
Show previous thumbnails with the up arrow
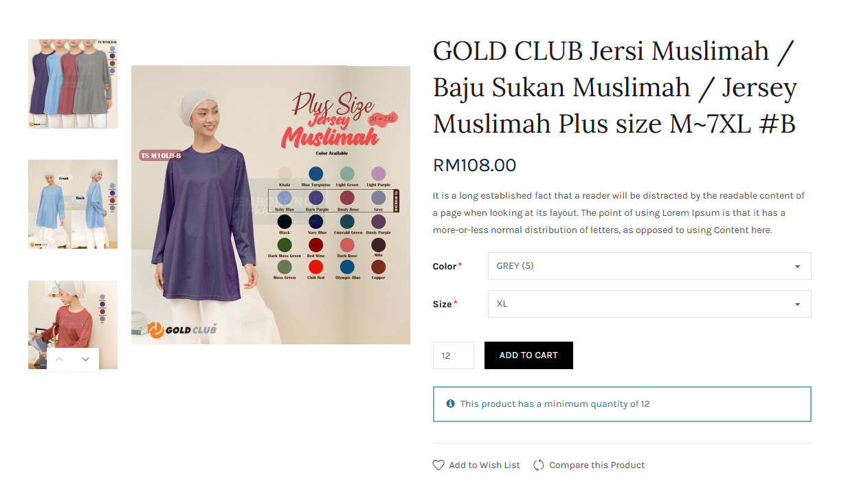(x=60, y=360)
